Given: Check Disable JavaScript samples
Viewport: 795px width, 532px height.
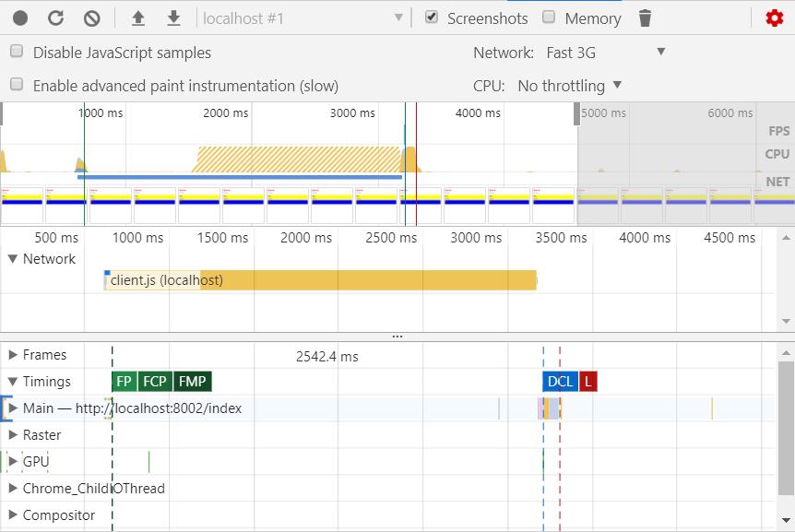Looking at the screenshot, I should [x=17, y=52].
